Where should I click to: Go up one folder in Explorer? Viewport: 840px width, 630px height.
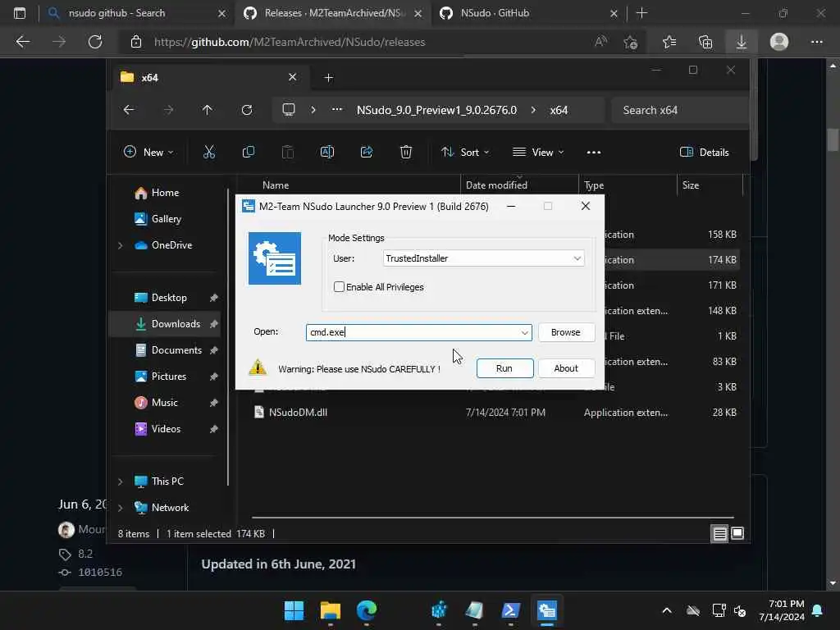pos(208,110)
